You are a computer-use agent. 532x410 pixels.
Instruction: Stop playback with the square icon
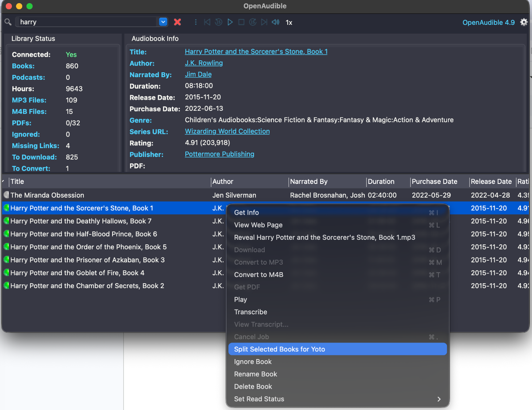241,22
